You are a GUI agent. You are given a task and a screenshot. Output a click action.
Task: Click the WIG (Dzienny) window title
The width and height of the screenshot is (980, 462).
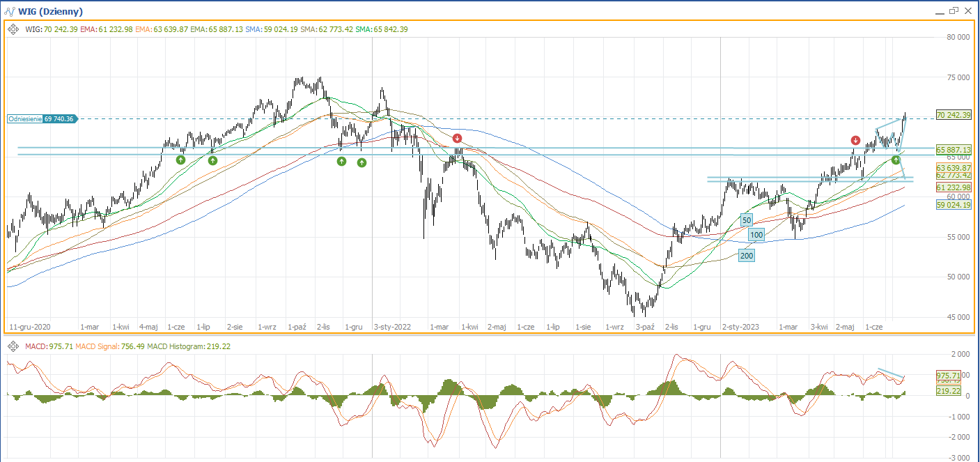[x=50, y=12]
